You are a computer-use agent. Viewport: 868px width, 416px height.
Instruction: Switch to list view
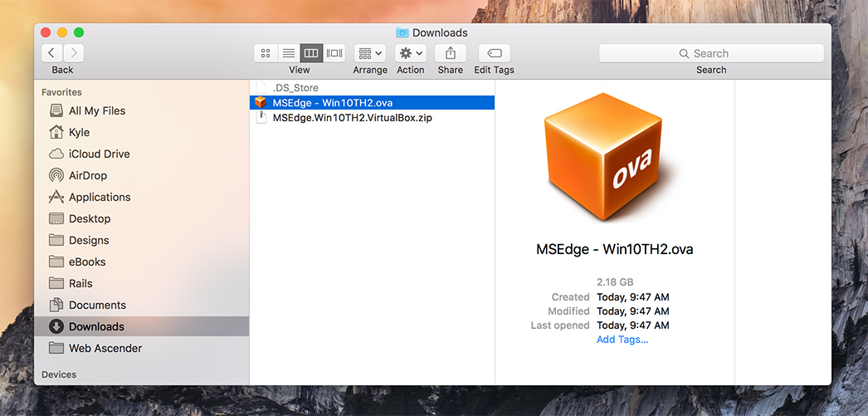pos(289,53)
